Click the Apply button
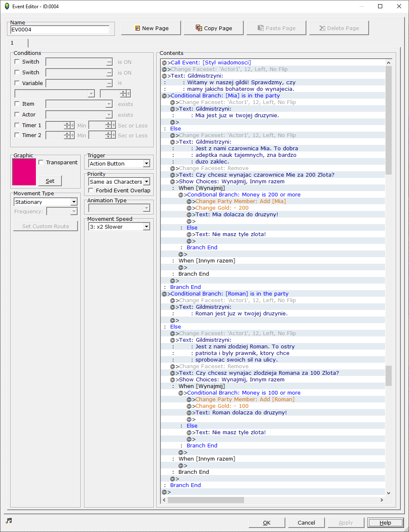The image size is (409, 532). 346,523
